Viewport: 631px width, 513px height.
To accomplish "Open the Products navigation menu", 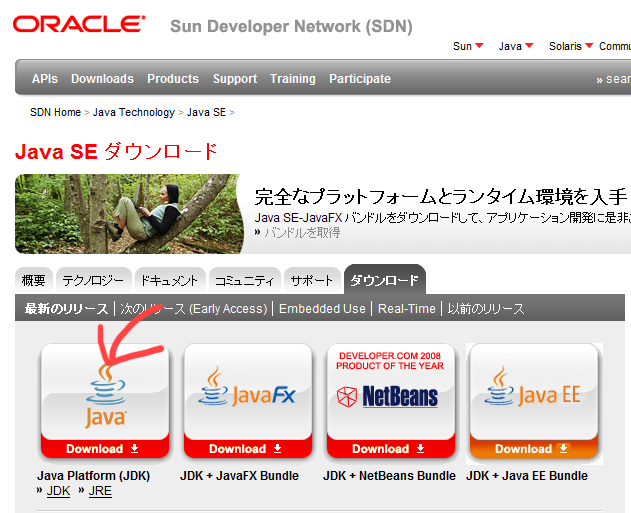I will tap(173, 78).
